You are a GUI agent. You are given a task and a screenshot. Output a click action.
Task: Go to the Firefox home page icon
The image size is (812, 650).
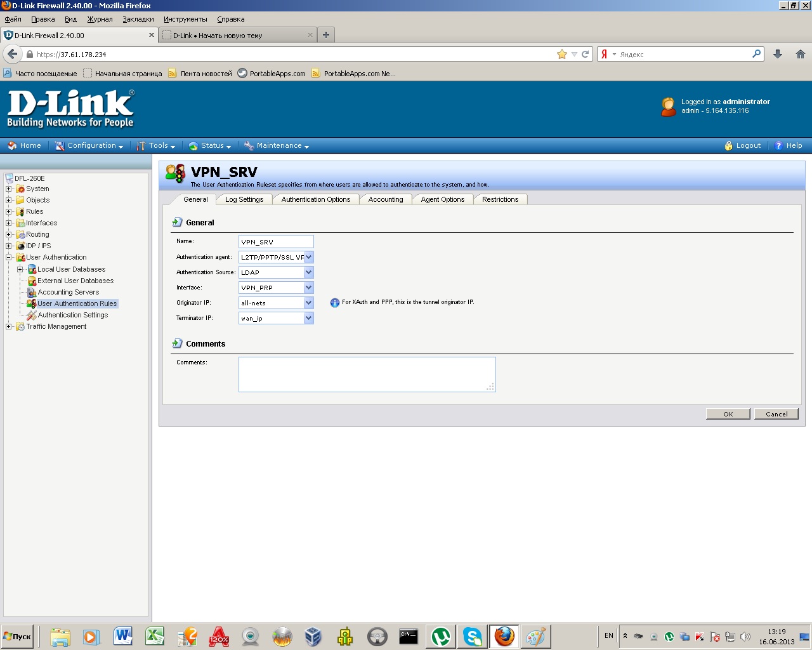801,54
